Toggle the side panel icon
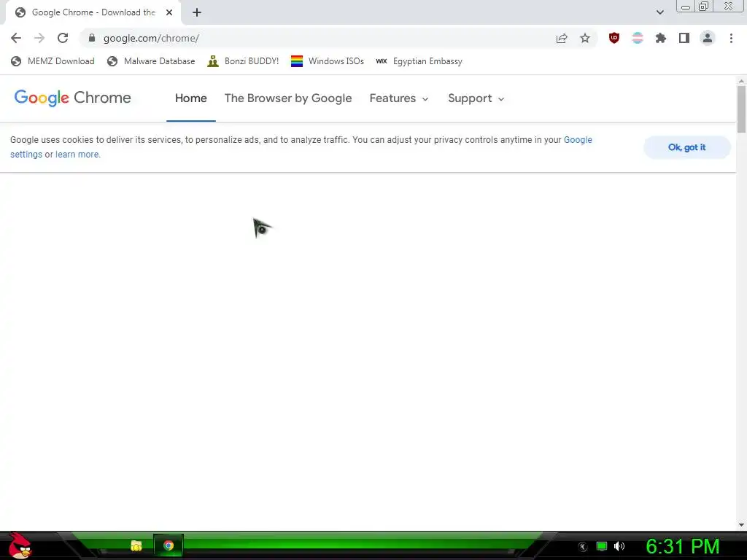747x560 pixels. tap(684, 38)
